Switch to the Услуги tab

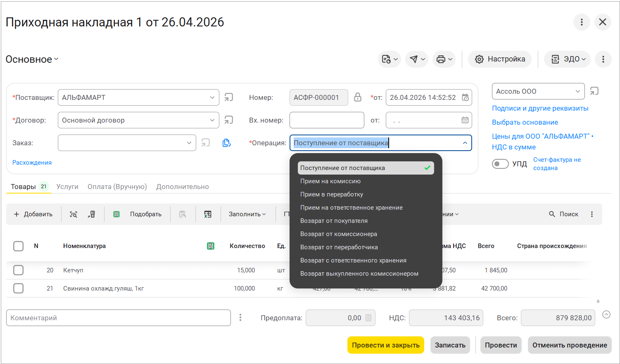(67, 187)
